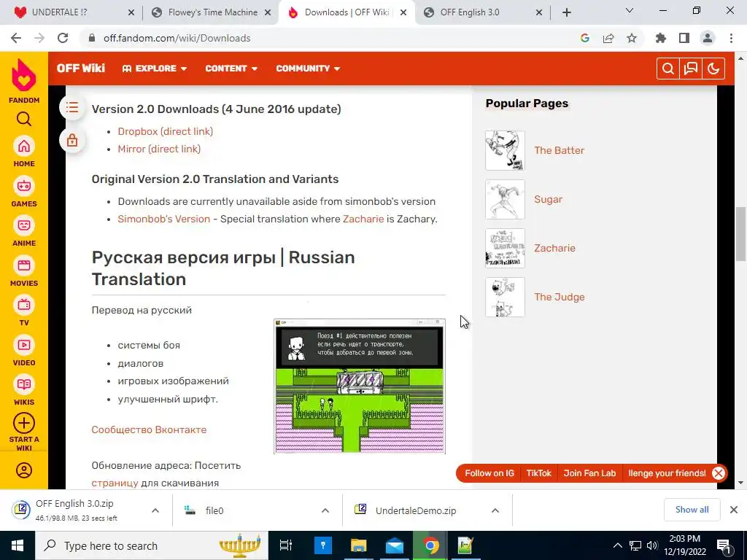Click Join Fan Lab button

[589, 473]
